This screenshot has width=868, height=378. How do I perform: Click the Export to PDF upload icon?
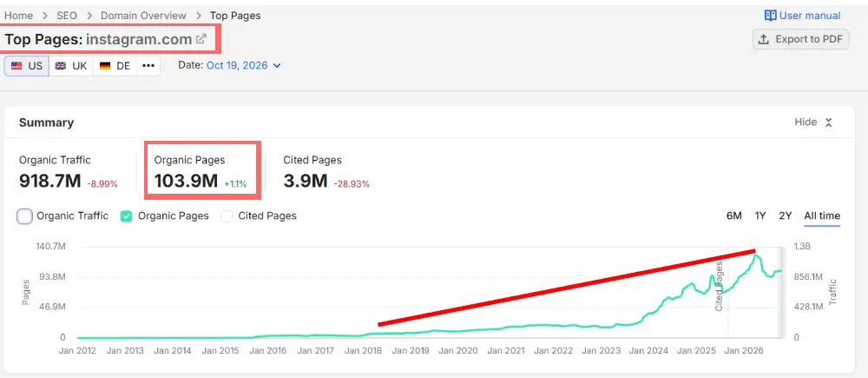coord(763,39)
